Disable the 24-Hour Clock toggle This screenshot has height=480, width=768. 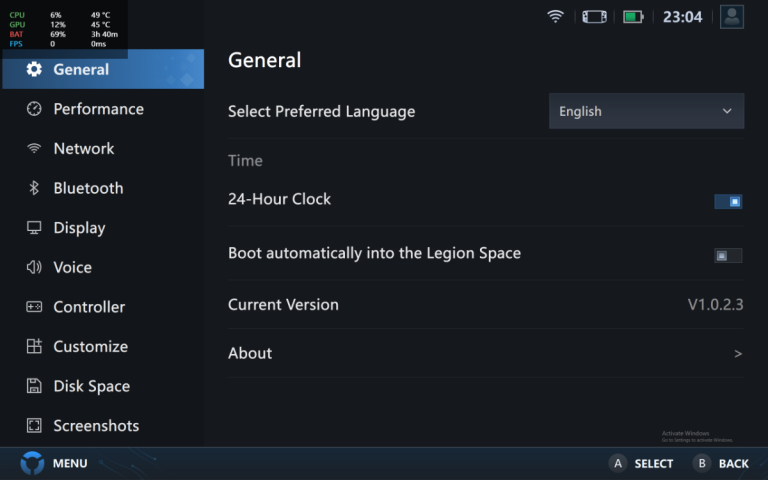pyautogui.click(x=728, y=201)
